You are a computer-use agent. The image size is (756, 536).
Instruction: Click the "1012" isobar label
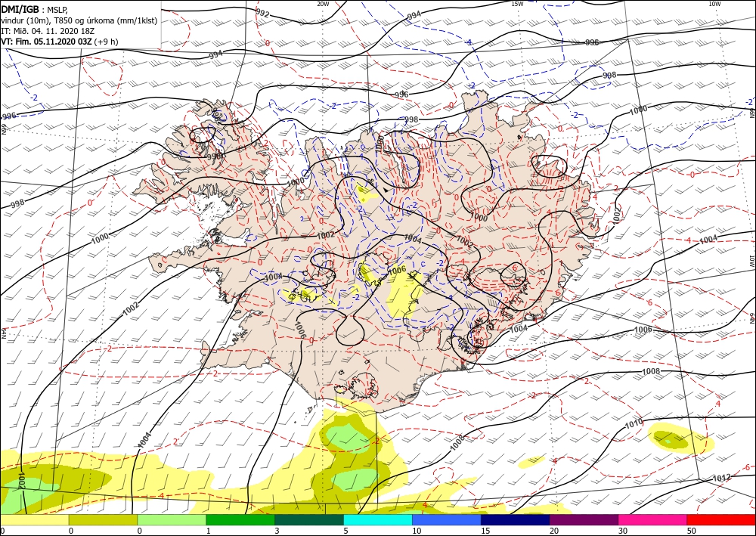722,478
